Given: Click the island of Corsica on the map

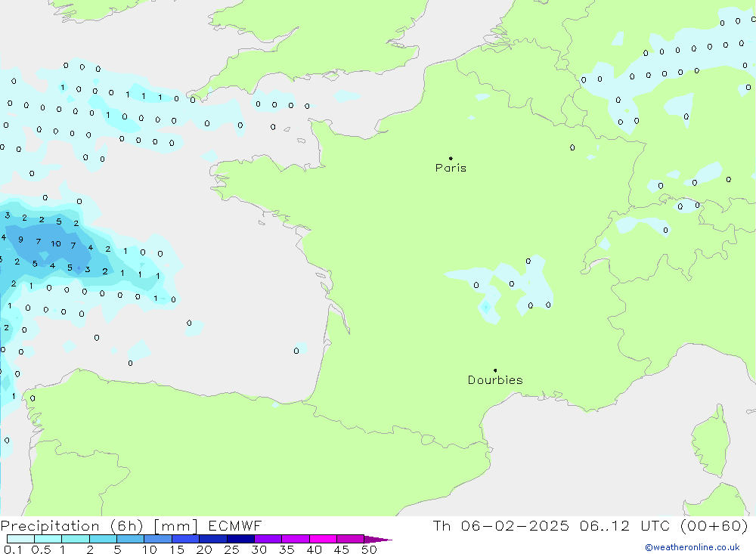Looking at the screenshot, I should coord(711,441).
